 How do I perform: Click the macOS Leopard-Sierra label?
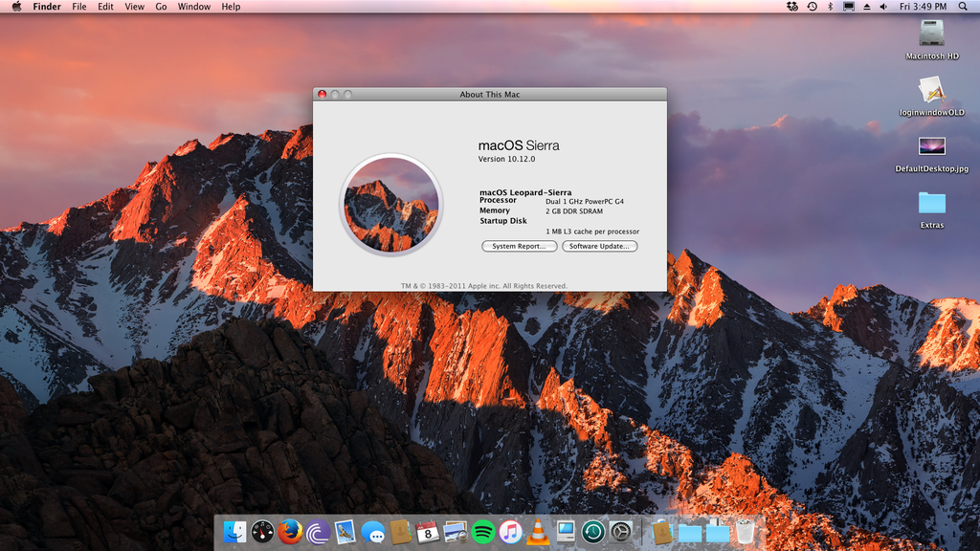[525, 192]
